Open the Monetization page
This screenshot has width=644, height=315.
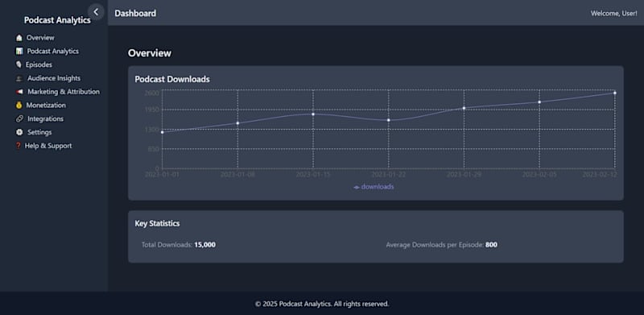point(46,106)
